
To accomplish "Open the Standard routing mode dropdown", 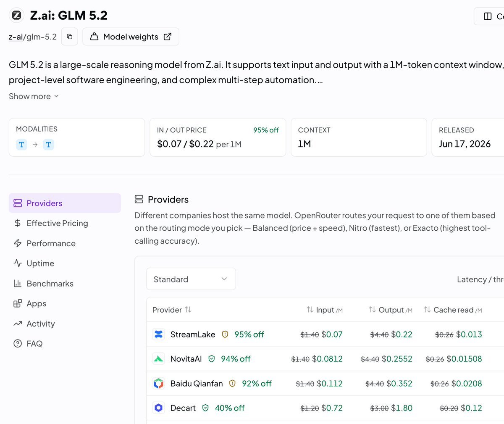I will click(x=191, y=279).
